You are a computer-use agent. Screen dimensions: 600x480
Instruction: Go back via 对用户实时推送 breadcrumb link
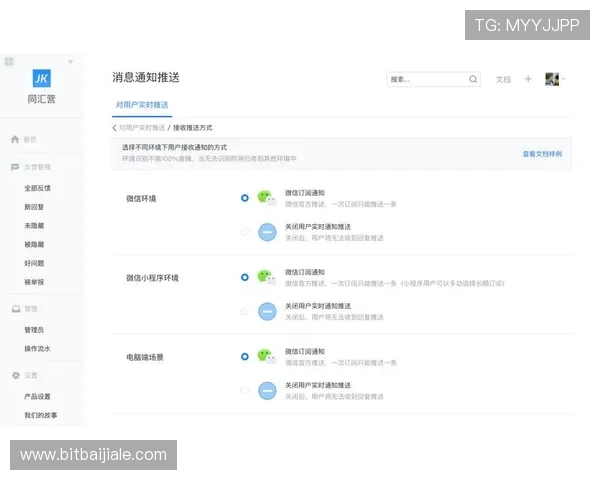click(x=142, y=128)
